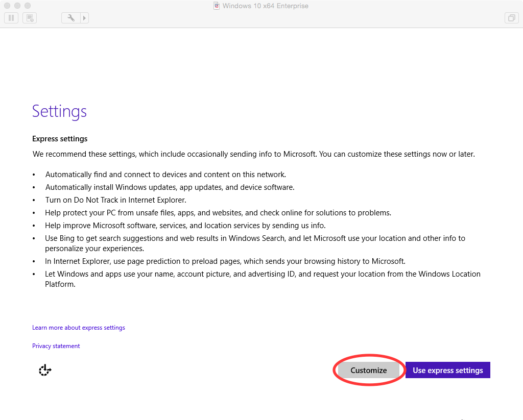523x420 pixels.
Task: Open the wrench settings tool
Action: pyautogui.click(x=70, y=18)
